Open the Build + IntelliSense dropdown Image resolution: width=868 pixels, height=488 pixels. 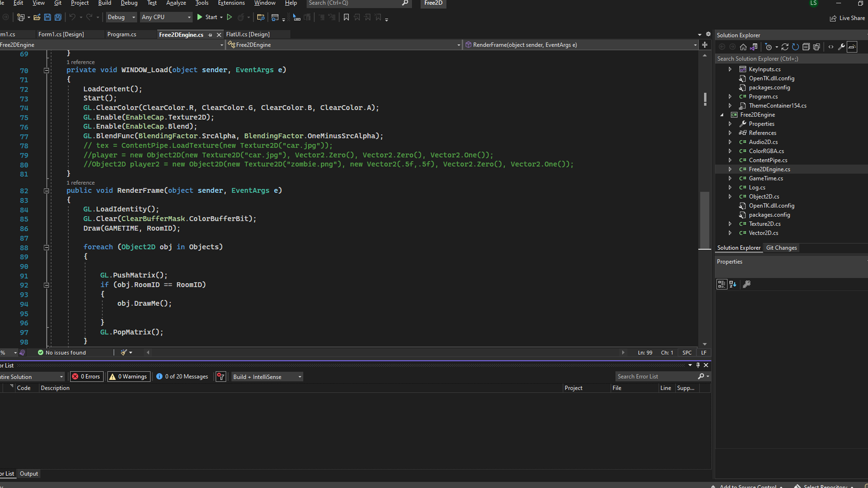(267, 377)
